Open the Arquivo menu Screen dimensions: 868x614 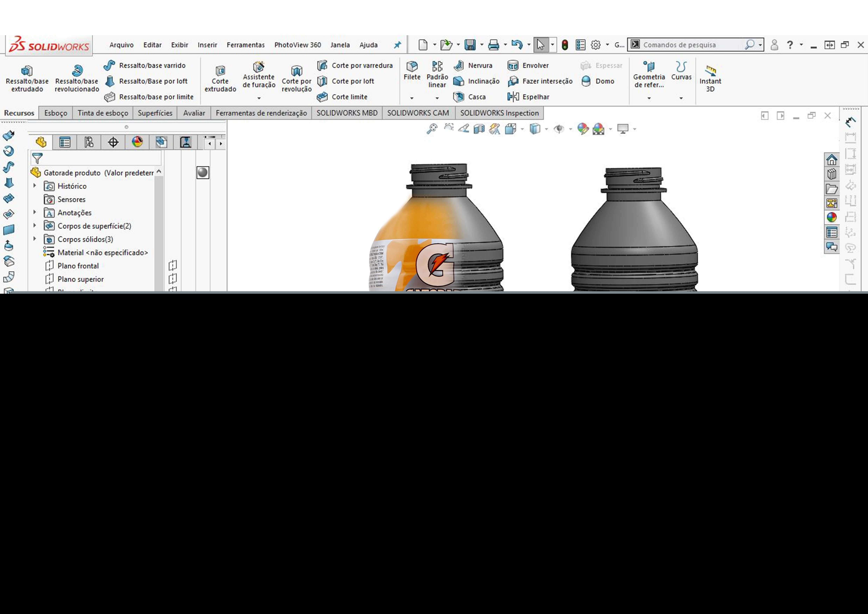(121, 45)
